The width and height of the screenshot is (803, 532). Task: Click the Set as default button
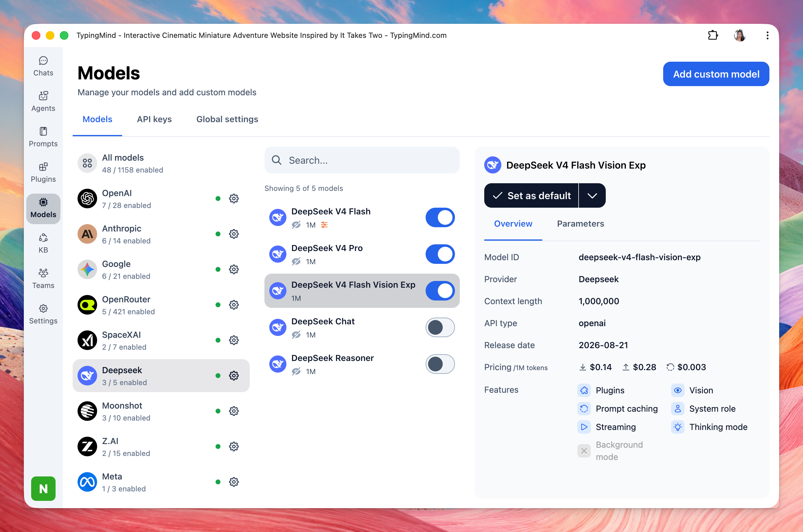[x=531, y=195]
